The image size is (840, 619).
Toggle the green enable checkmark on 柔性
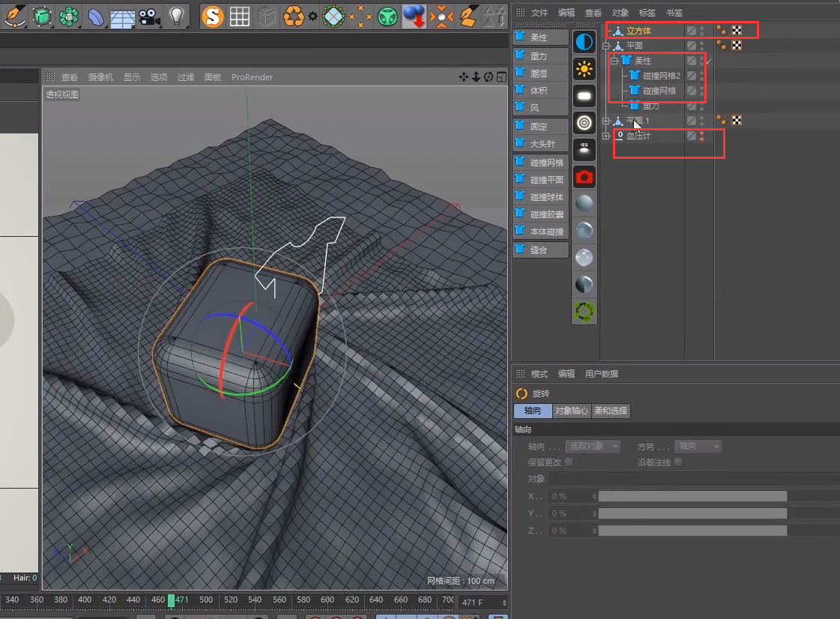pyautogui.click(x=709, y=61)
